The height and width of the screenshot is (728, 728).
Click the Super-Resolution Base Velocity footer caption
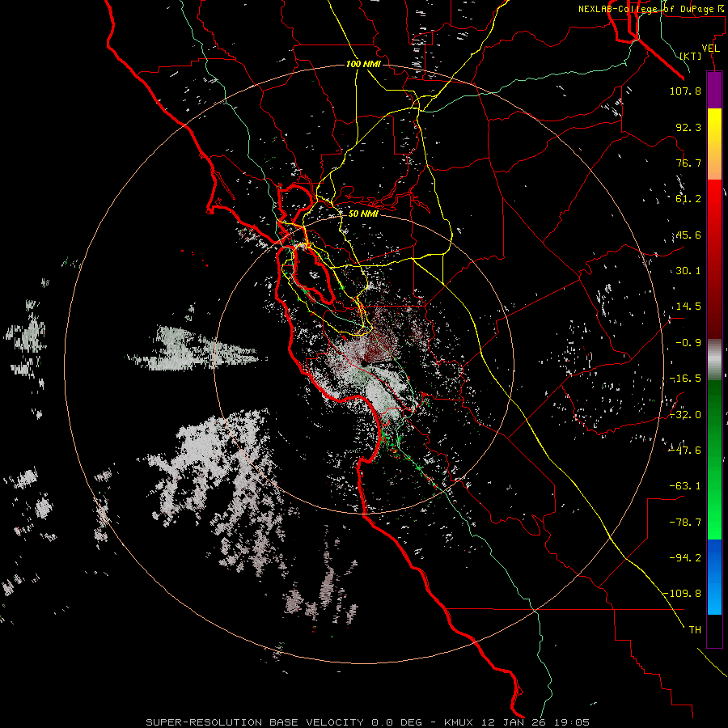tap(368, 722)
